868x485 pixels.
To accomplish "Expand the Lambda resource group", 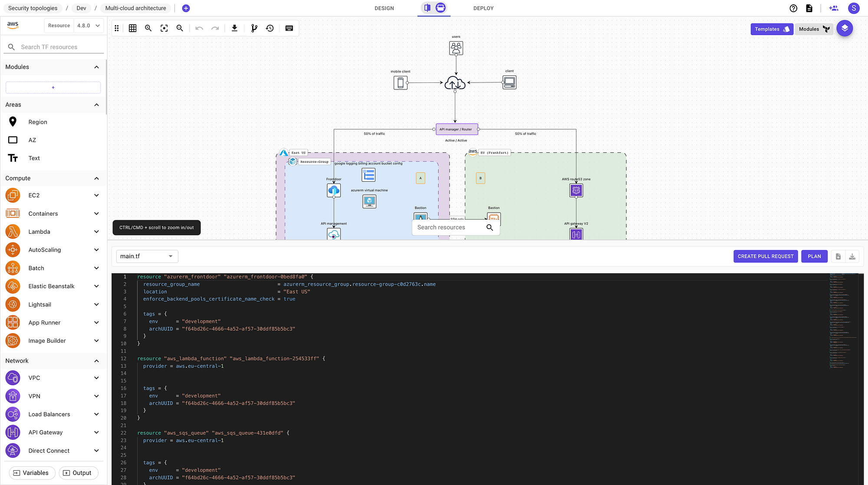I will [96, 232].
